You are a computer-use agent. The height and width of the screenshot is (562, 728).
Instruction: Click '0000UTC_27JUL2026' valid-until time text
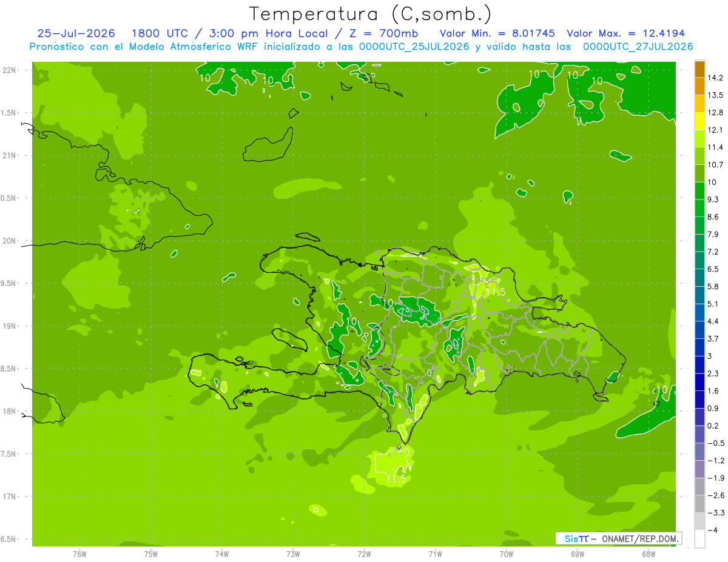638,47
